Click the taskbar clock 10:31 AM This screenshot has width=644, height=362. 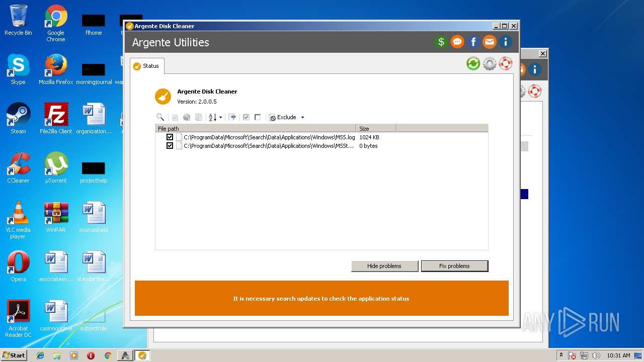[x=618, y=355]
